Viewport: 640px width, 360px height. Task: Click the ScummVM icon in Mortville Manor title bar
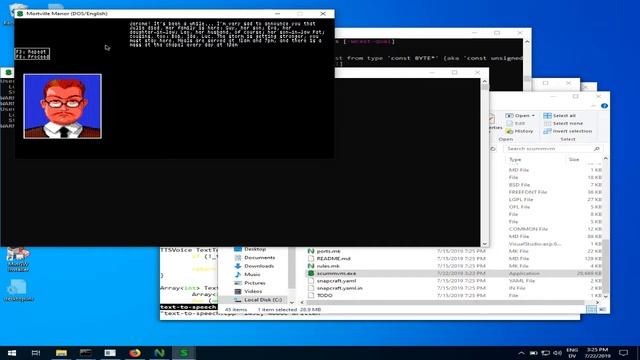coord(20,13)
